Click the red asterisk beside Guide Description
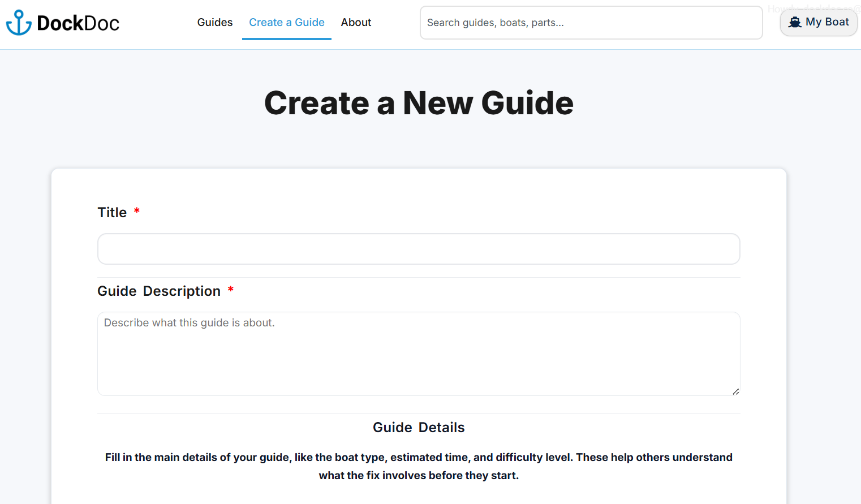Screen dimensions: 861x504 (230, 290)
